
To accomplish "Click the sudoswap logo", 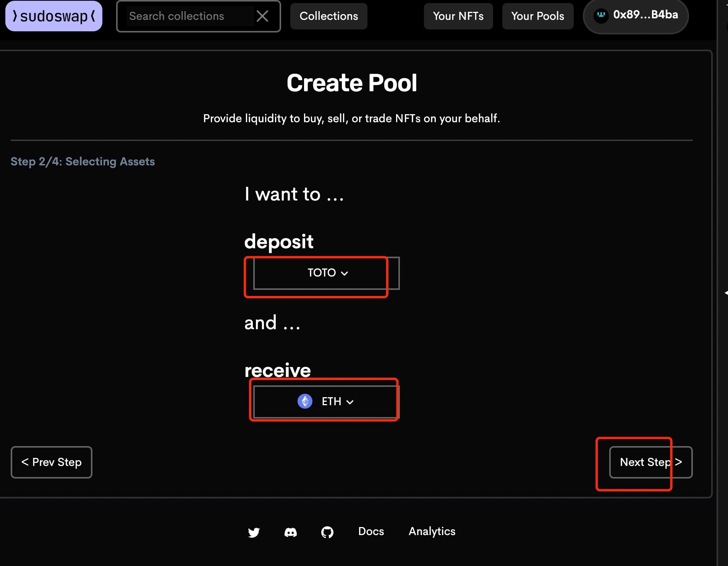I will [54, 16].
